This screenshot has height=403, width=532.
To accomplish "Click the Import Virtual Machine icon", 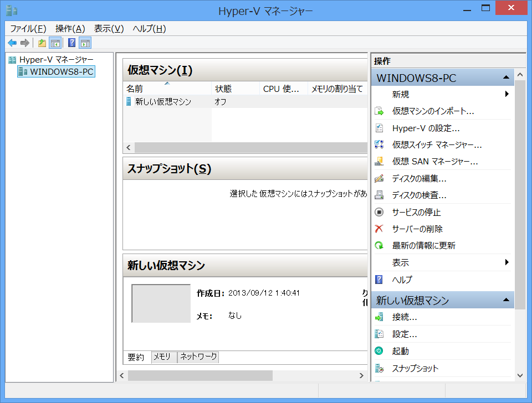I will pyautogui.click(x=379, y=111).
